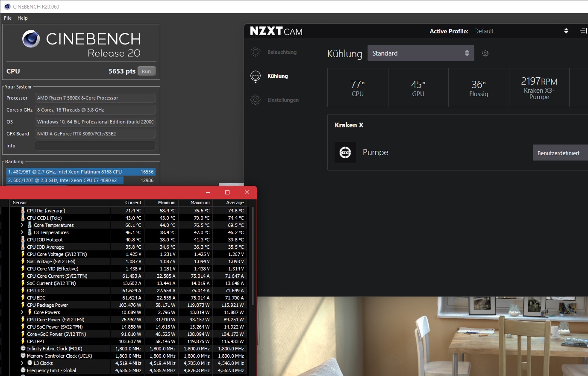This screenshot has width=588, height=376.
Task: Select the CPU Core Power (SVI2 TFN) row
Action: coord(128,320)
